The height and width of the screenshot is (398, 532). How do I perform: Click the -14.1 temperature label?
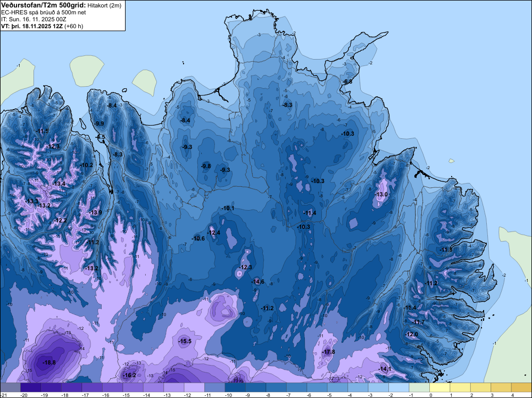click(385, 369)
